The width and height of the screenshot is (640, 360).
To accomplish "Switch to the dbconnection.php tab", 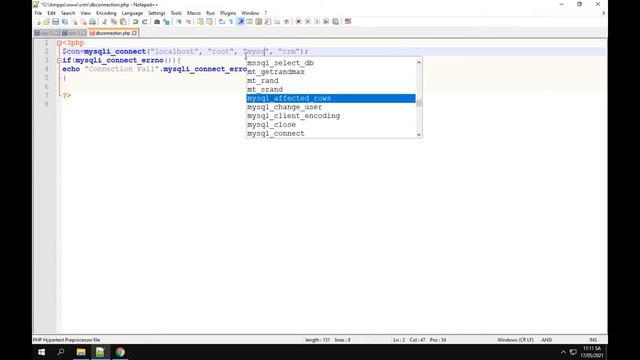I will tap(113, 33).
